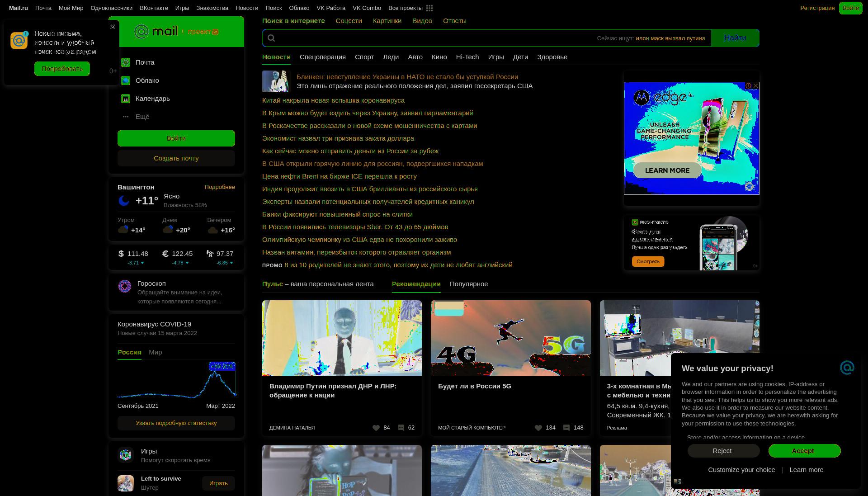Screen dimensions: 868x496
Task: Click the Mail app icon in popup
Action: [19, 40]
